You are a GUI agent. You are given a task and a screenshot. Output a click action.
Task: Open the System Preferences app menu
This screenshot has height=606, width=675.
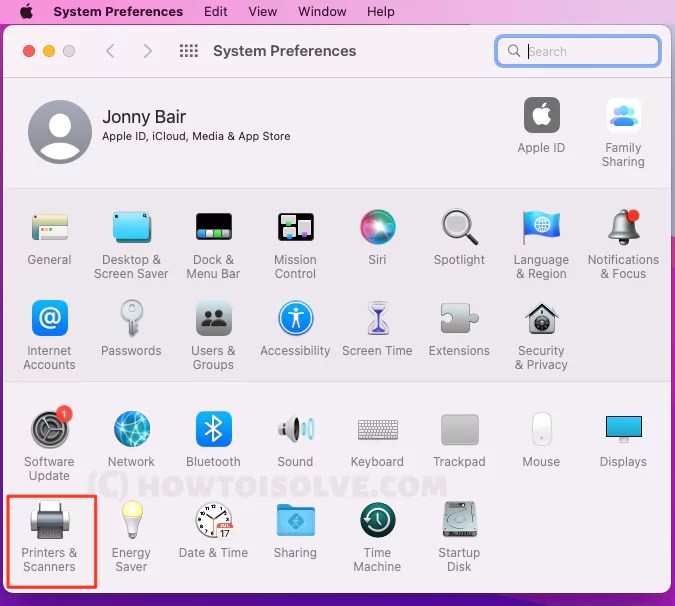118,11
